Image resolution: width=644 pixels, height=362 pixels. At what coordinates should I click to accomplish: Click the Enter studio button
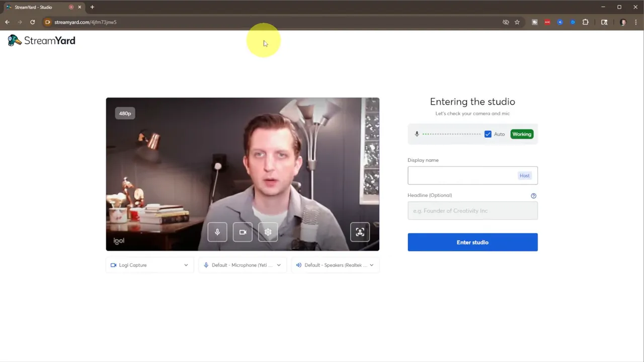click(x=472, y=242)
